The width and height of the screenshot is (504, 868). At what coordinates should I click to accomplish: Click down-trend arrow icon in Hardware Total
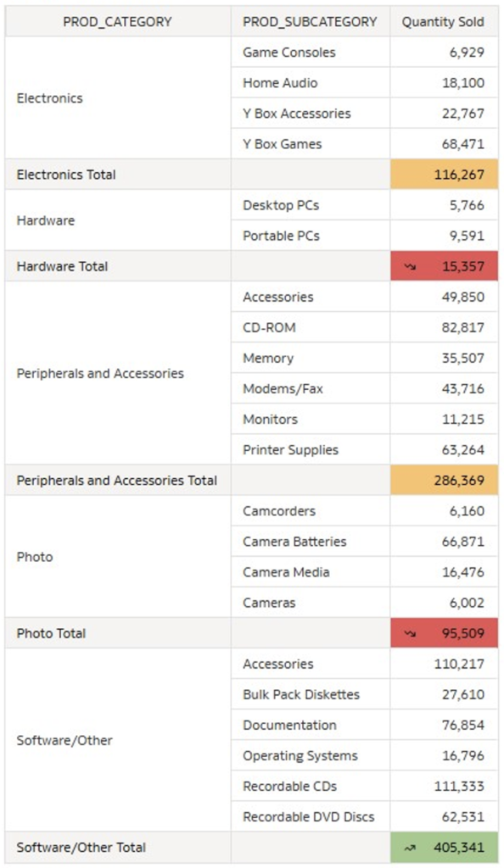point(410,266)
